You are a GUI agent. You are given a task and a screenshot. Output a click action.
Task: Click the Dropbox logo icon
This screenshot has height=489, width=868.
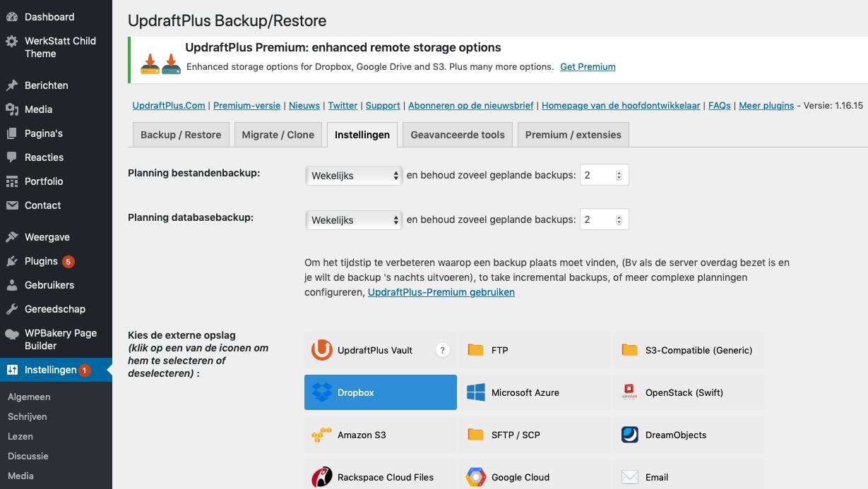322,392
